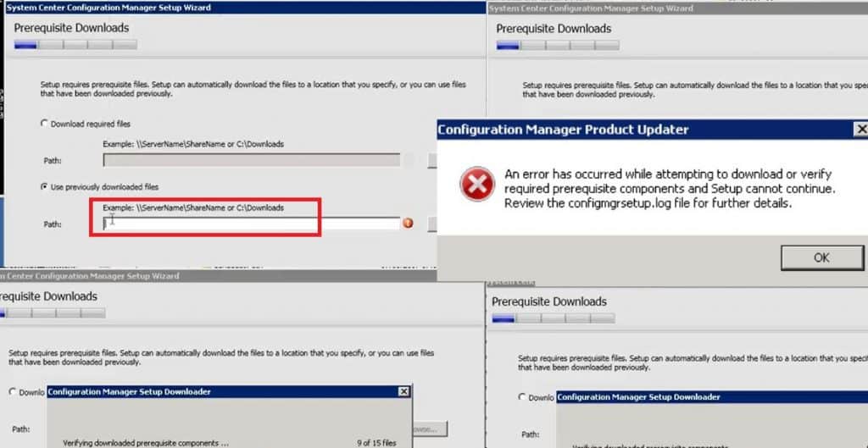Viewport: 868px width, 448px height.
Task: Click the "9 of 15 files" progress count
Action: 377,443
